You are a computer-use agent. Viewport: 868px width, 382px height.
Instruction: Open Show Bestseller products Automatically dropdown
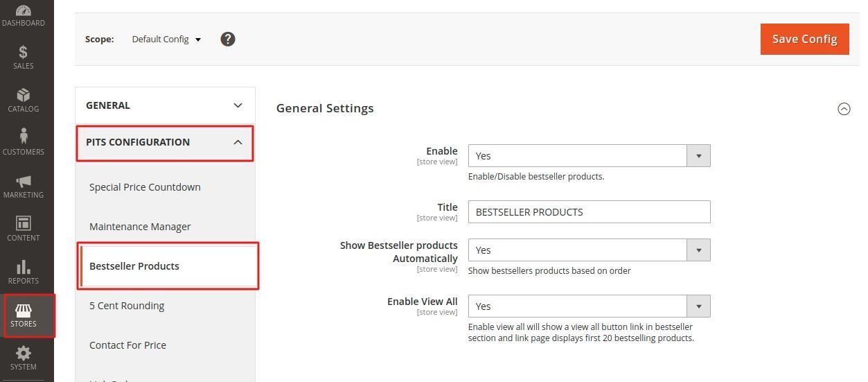click(589, 250)
